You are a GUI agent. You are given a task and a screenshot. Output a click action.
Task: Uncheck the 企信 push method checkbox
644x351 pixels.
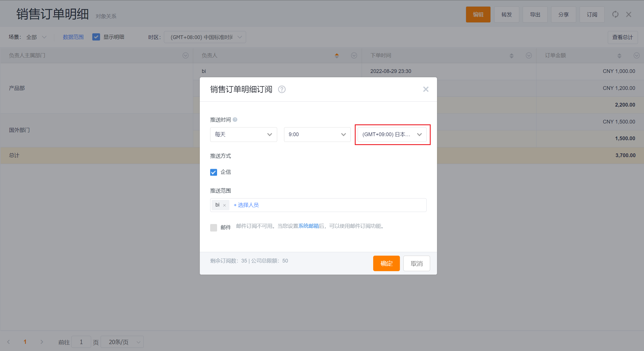(x=214, y=172)
